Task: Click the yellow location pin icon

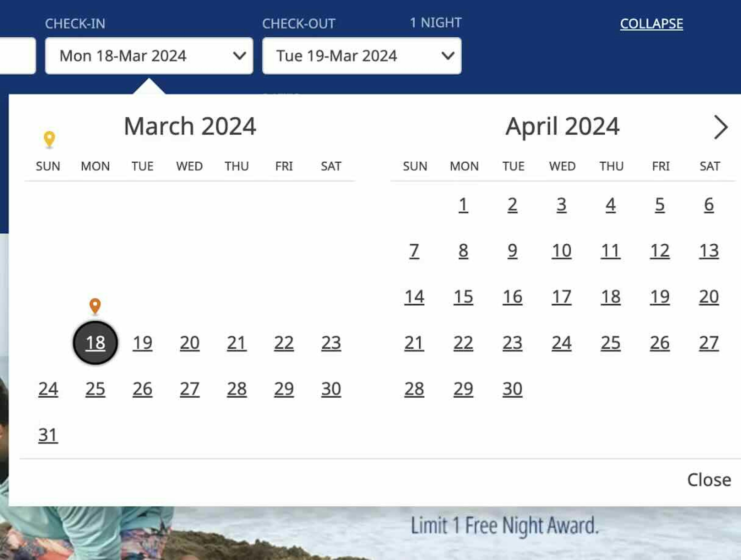Action: (x=49, y=138)
